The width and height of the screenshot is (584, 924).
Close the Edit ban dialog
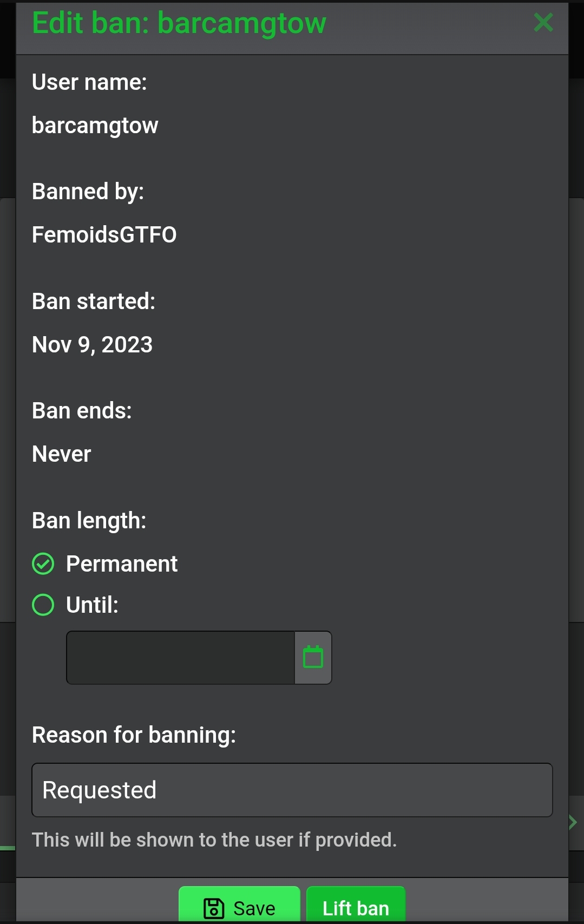[x=543, y=23]
